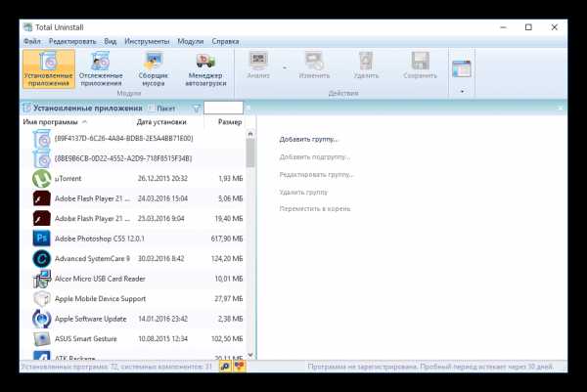Expand dropdown arrow under layout icon

[x=463, y=91]
